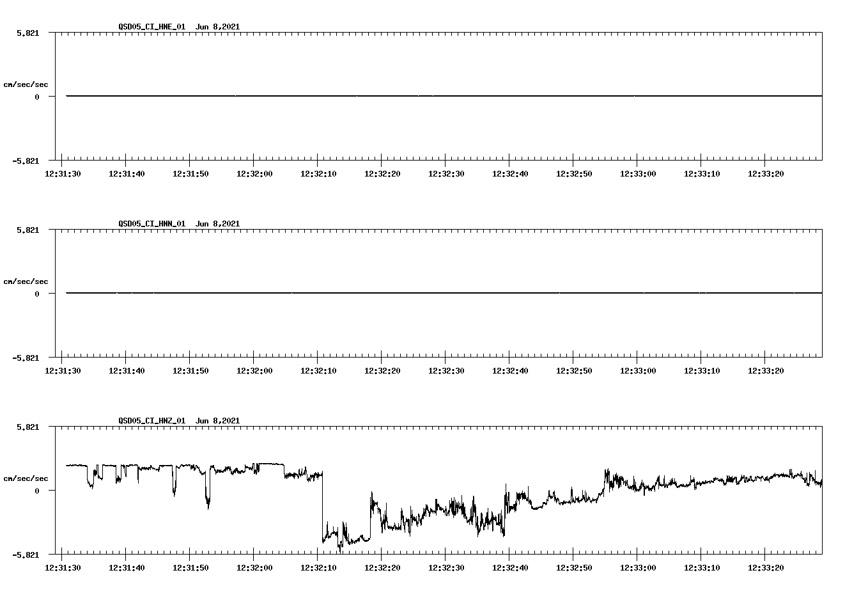Click the 12:32:30 time label on HNE chart
The height and width of the screenshot is (591, 868).
pyautogui.click(x=446, y=174)
